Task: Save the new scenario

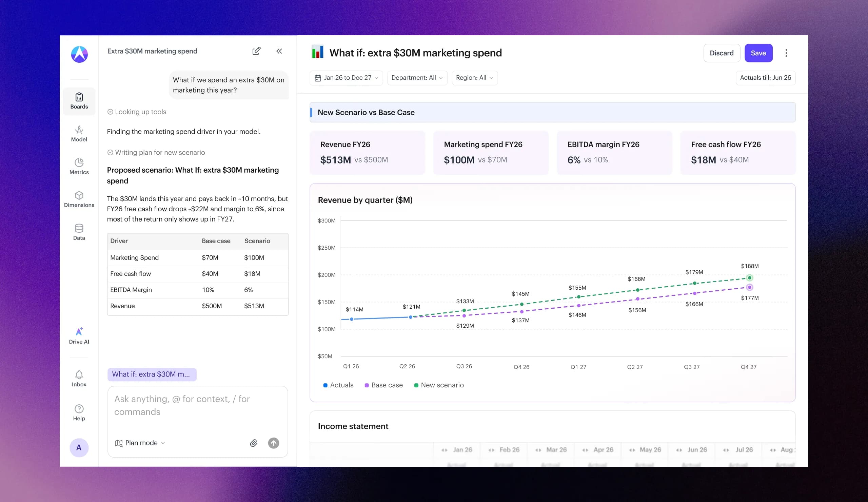Action: click(x=758, y=53)
